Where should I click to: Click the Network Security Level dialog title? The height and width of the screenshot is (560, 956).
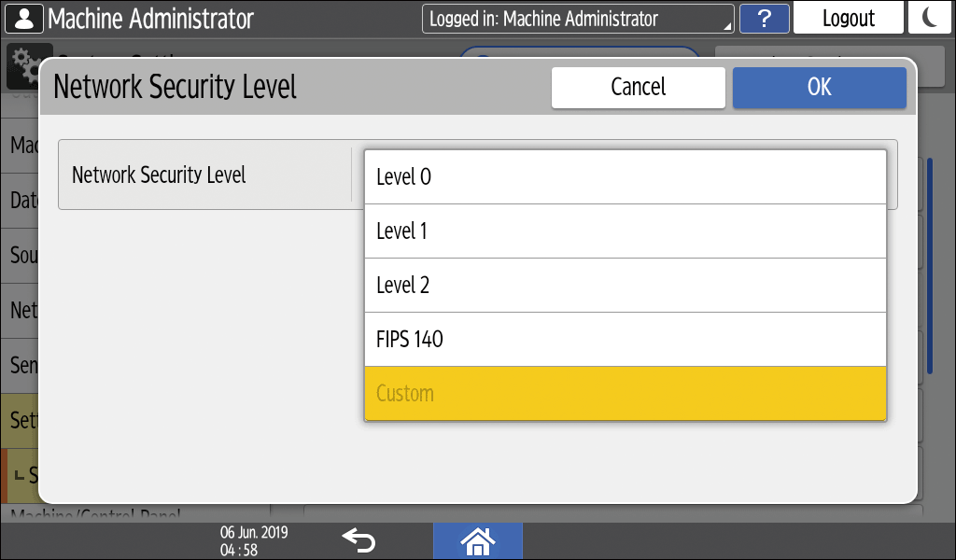click(175, 87)
